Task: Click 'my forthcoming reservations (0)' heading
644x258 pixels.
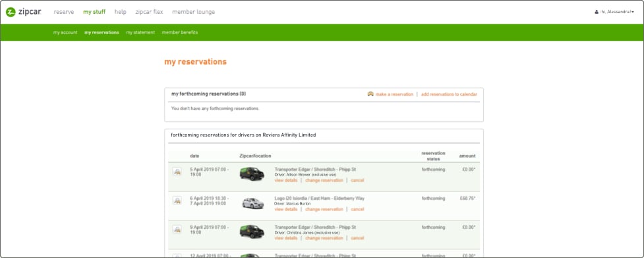Action: pyautogui.click(x=209, y=94)
